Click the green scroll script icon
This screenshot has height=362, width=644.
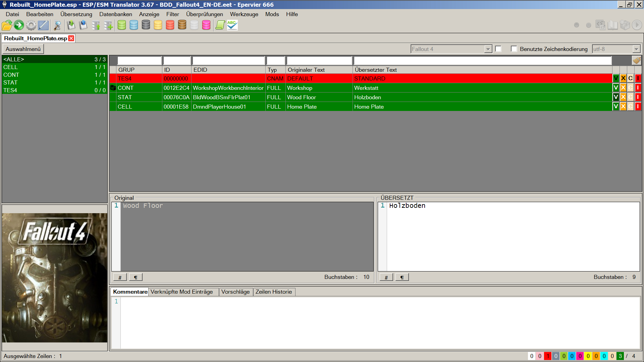click(220, 25)
